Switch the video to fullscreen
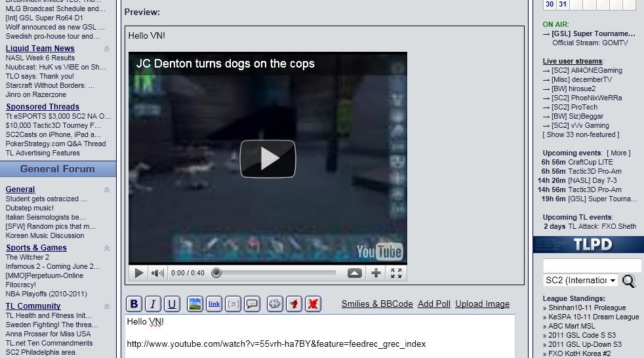 coord(396,273)
